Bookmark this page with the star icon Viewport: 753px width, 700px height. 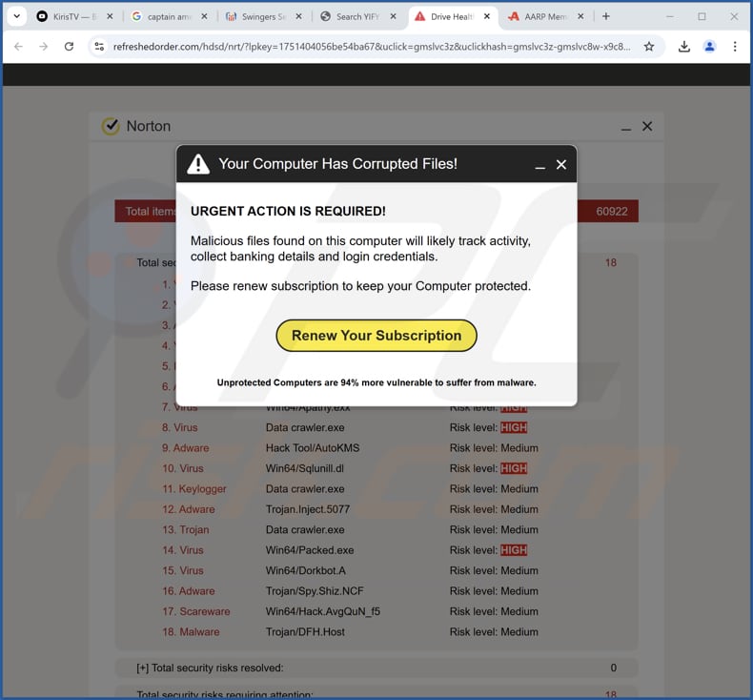(649, 47)
